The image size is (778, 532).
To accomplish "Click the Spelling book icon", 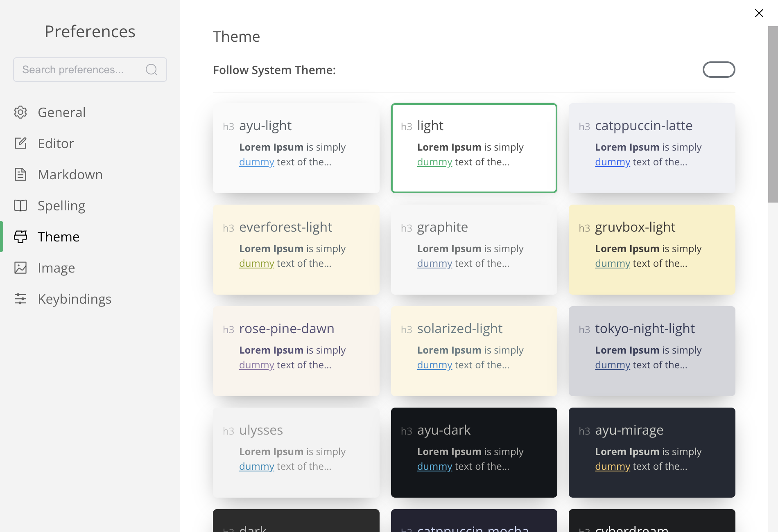I will coord(20,205).
